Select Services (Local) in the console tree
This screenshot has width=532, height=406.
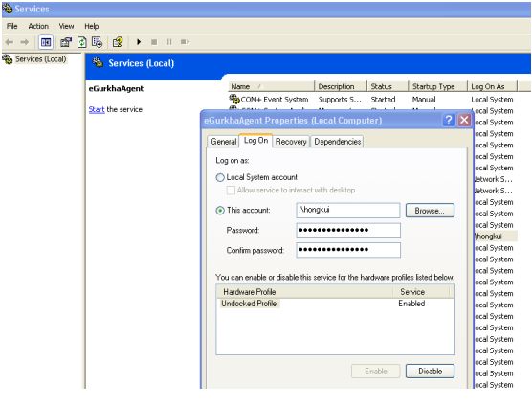pos(41,59)
